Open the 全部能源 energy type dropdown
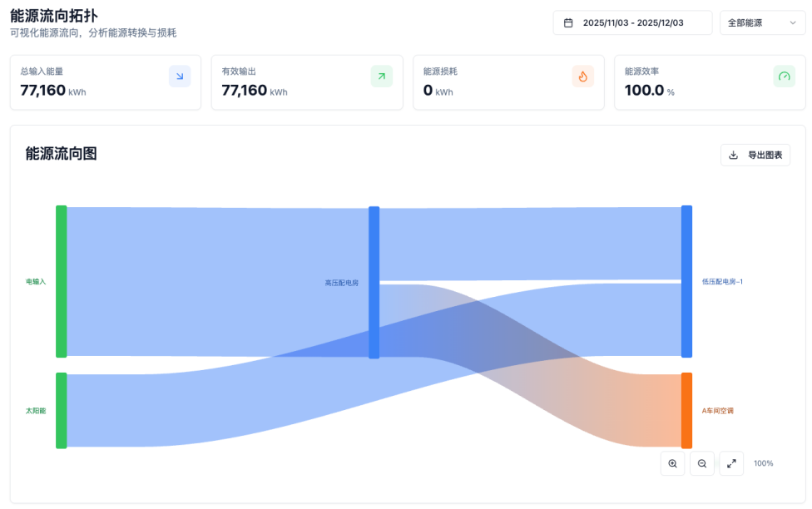Image resolution: width=812 pixels, height=509 pixels. (x=762, y=23)
